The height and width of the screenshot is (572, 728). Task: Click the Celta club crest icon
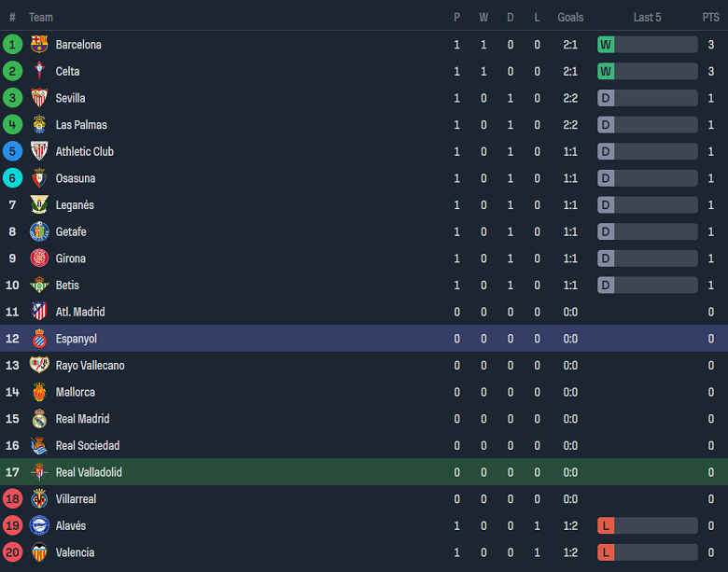coord(39,72)
